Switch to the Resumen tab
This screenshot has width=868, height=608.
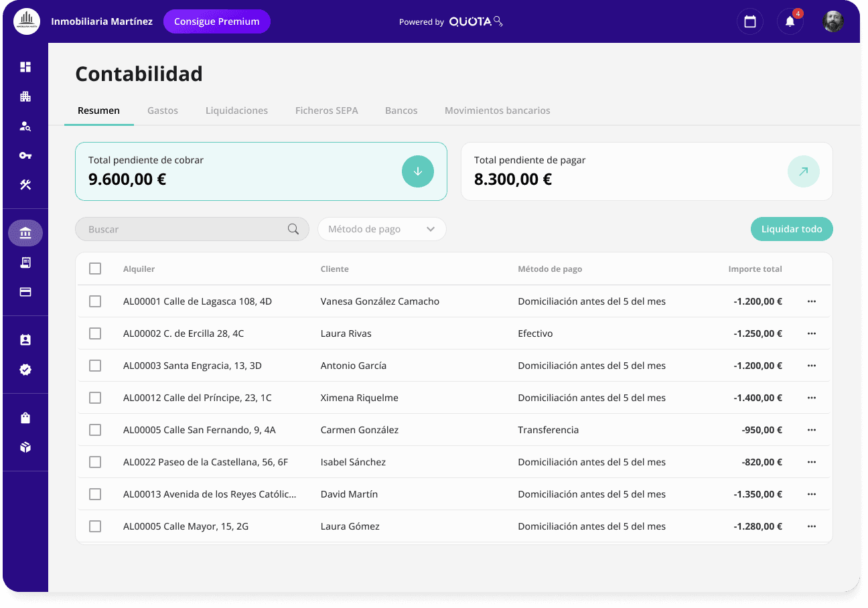pos(98,110)
